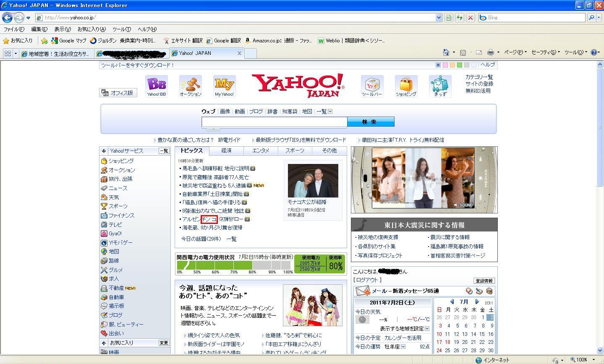This screenshot has height=364, width=604.
Task: Open the ツールバー icon in header
Action: tap(372, 86)
